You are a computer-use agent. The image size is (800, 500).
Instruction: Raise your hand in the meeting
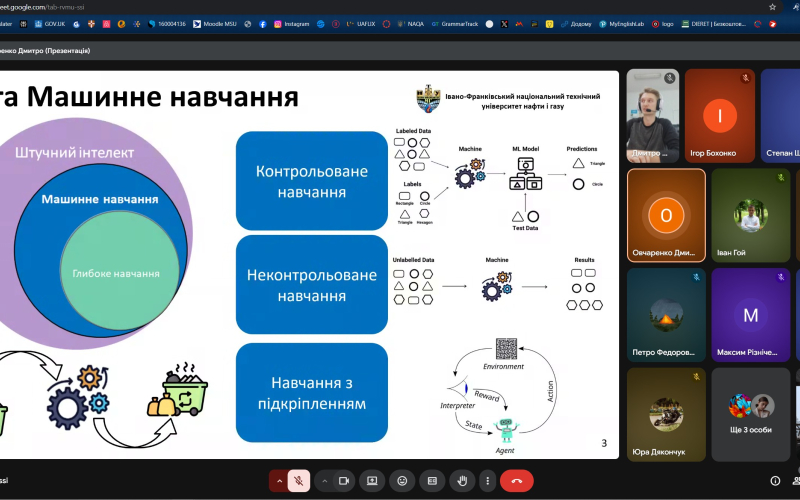[x=460, y=481]
